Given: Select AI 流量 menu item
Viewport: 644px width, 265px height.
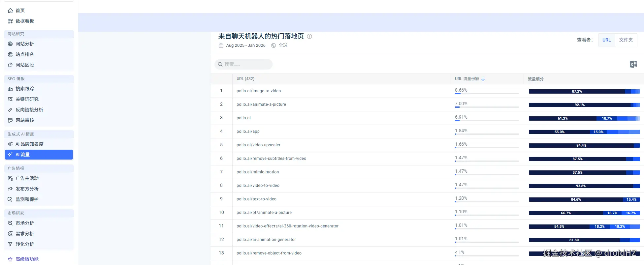Looking at the screenshot, I should pos(39,155).
